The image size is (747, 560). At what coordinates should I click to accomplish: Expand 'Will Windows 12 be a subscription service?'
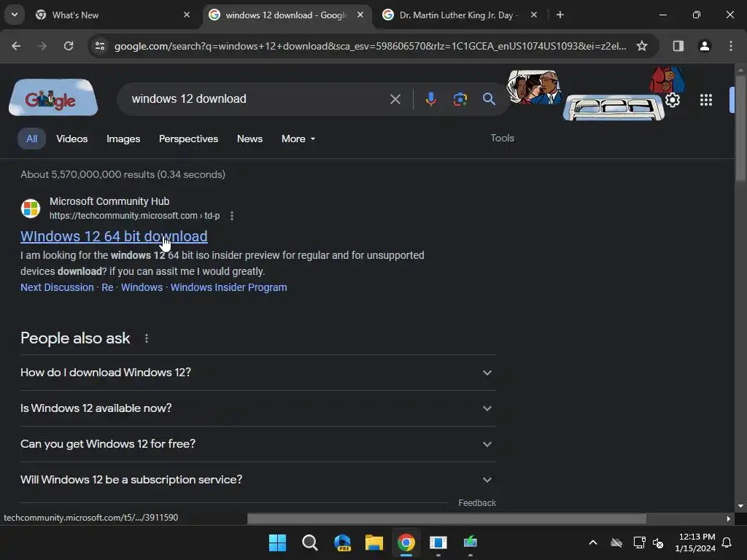pyautogui.click(x=258, y=480)
